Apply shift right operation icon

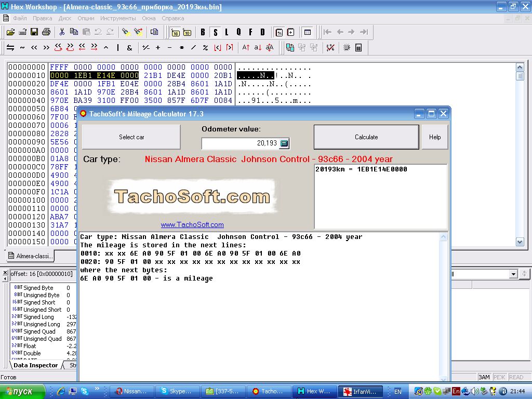pyautogui.click(x=46, y=48)
